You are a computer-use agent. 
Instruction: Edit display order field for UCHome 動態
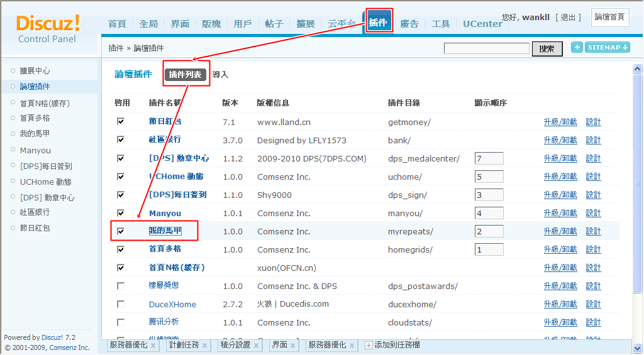coord(489,177)
